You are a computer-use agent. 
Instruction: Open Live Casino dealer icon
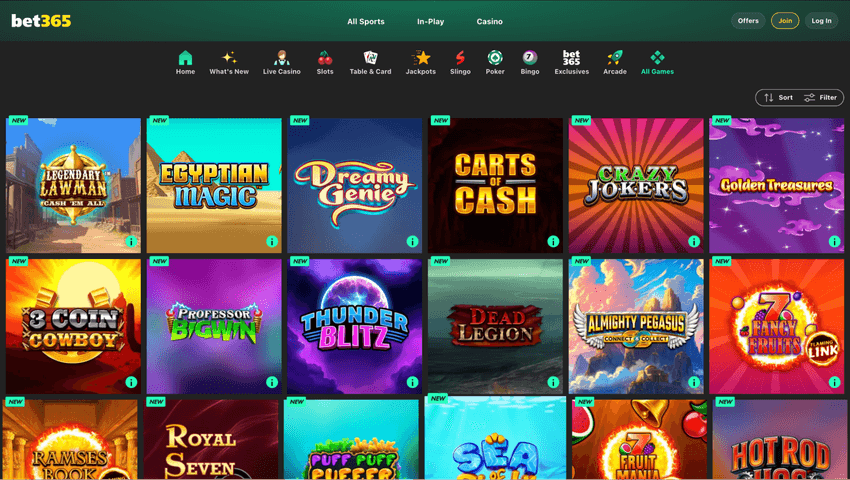coord(281,57)
